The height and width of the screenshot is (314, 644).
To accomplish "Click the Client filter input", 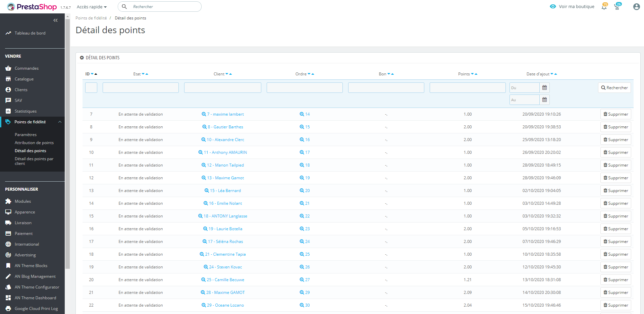I will coord(223,88).
